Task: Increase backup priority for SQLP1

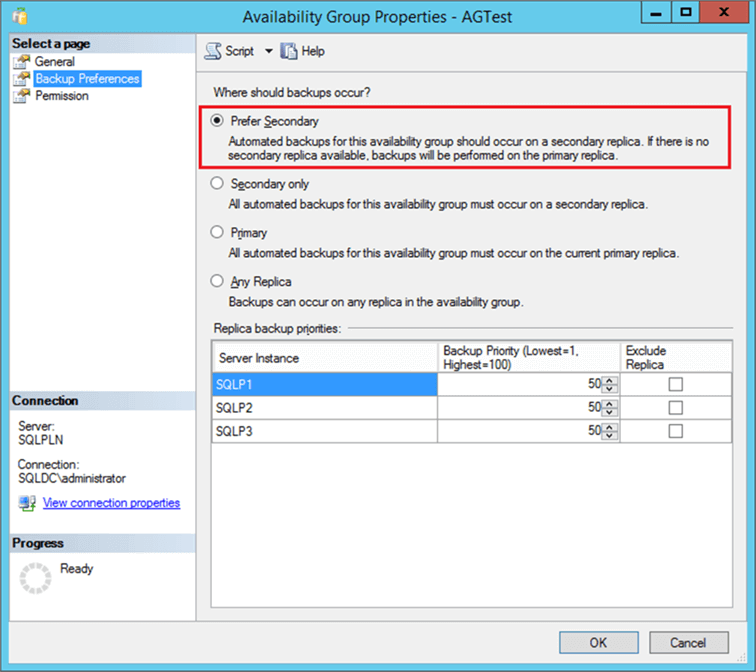Action: (x=609, y=380)
